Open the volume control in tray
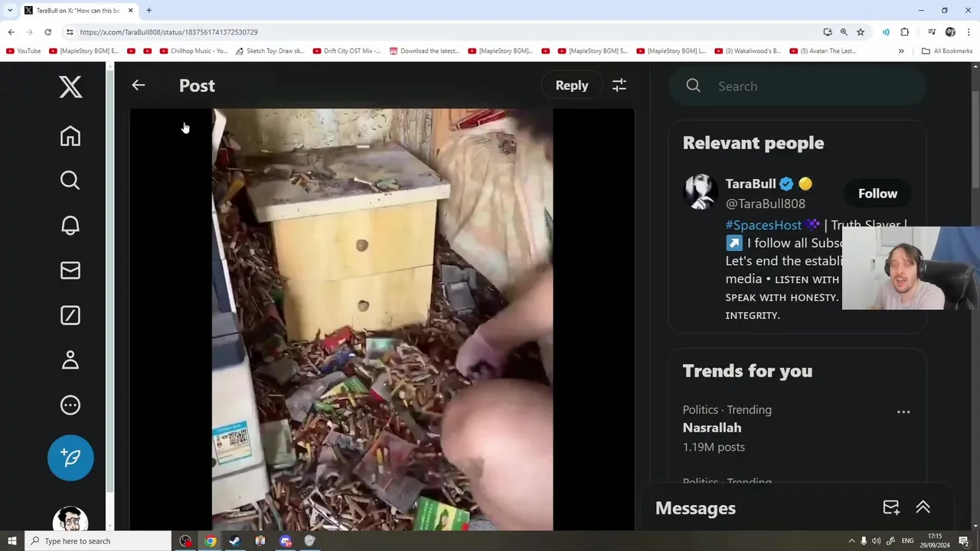980x551 pixels. (876, 541)
